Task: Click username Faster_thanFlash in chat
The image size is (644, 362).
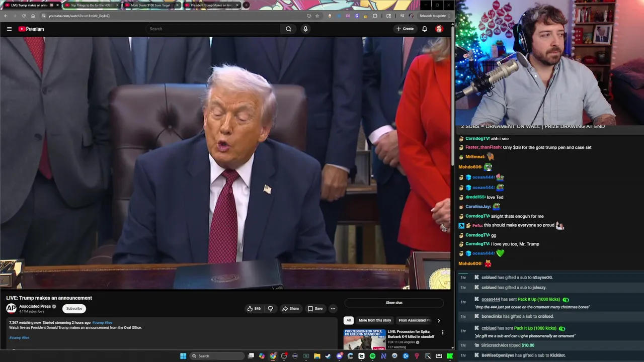Action: click(483, 147)
